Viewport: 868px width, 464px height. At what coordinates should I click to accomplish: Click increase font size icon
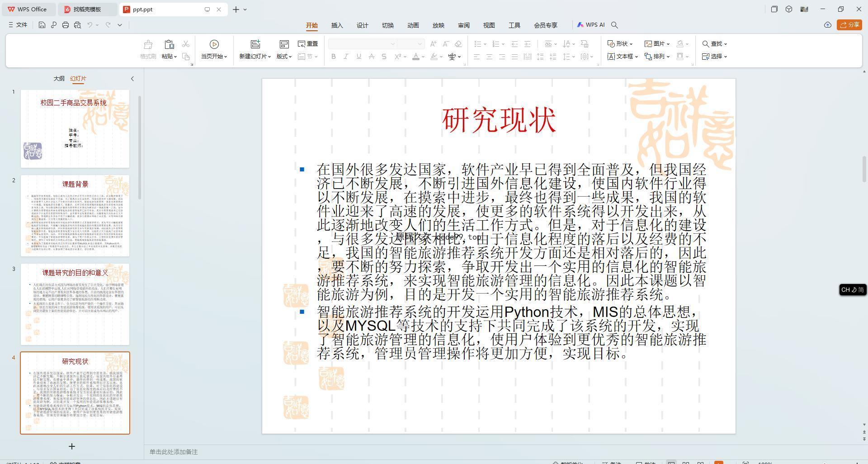point(434,44)
